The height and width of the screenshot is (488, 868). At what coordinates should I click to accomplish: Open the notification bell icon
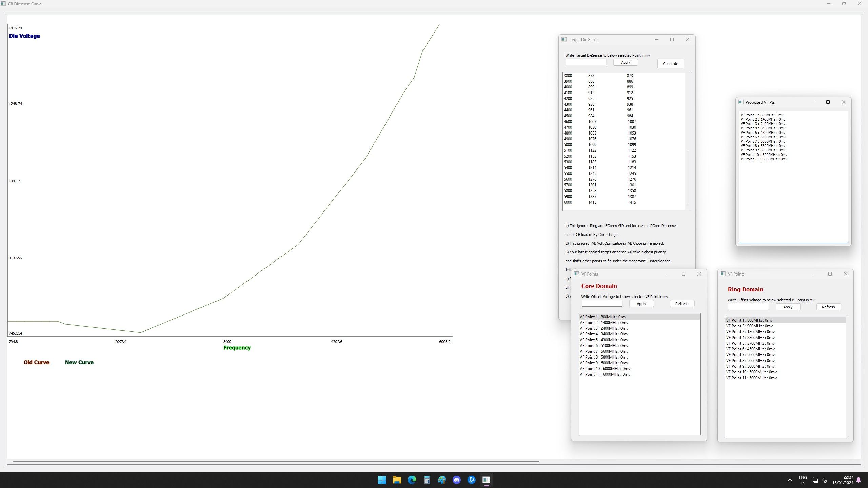(x=859, y=480)
